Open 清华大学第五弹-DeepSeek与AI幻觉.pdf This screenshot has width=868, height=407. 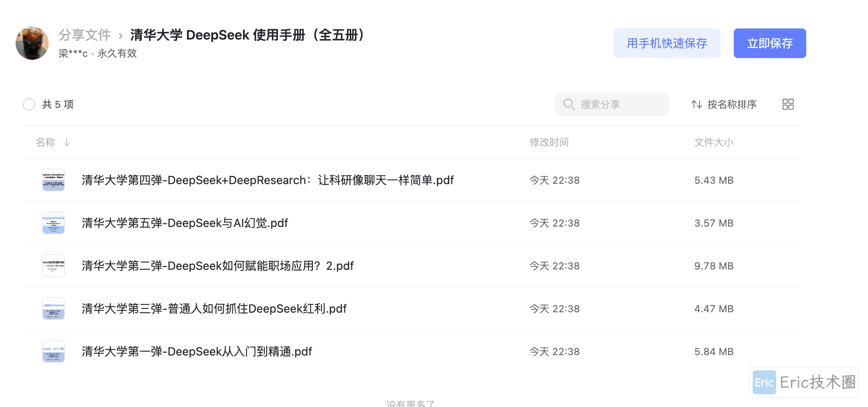pyautogui.click(x=185, y=223)
